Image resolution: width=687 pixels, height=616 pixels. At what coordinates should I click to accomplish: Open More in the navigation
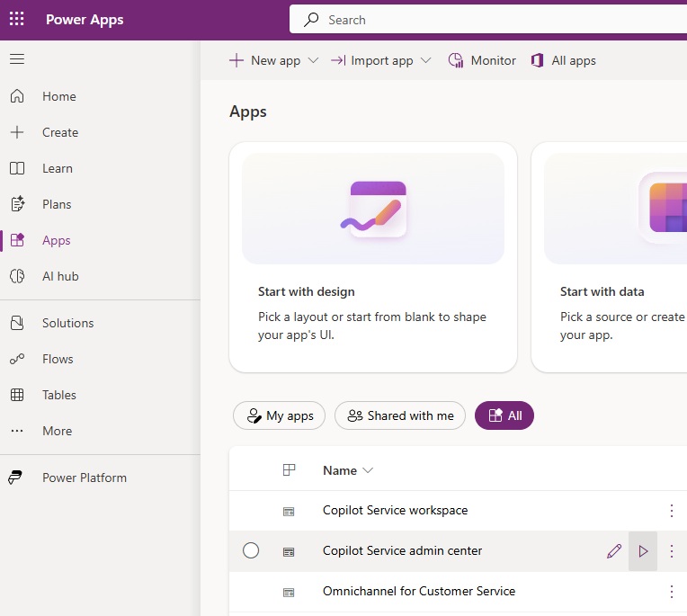(57, 431)
